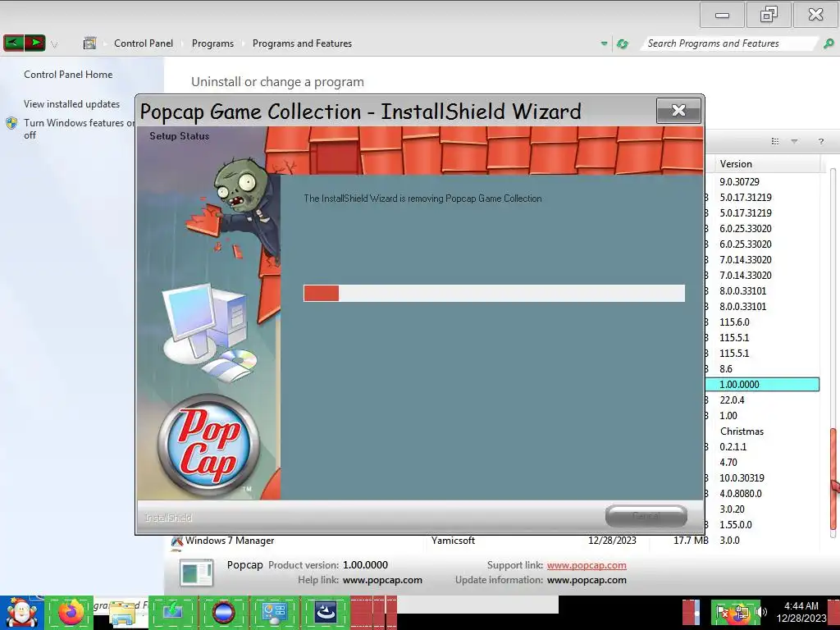Click the Cancel button in InstallShield Wizard
Image resolution: width=840 pixels, height=630 pixels.
click(646, 516)
